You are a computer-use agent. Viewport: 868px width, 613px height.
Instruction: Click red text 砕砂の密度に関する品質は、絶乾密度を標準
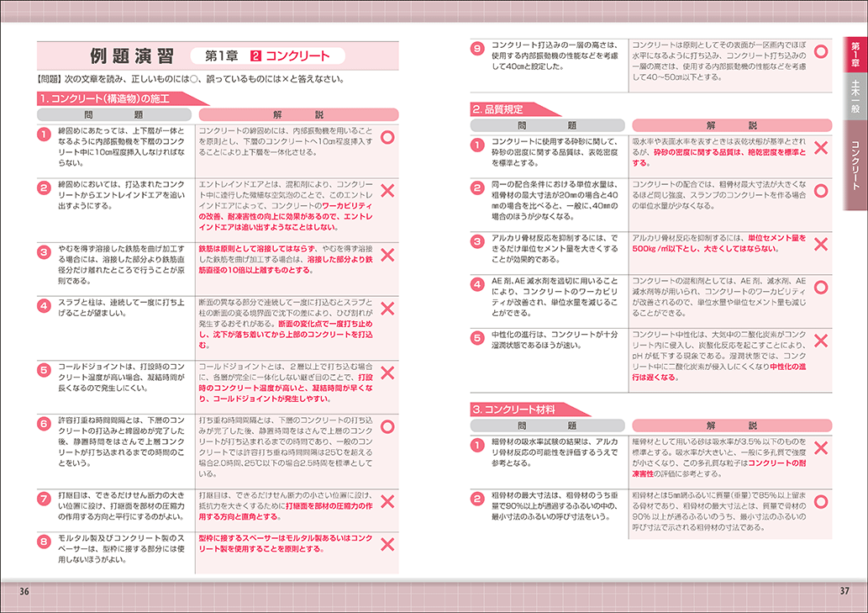tap(719, 157)
